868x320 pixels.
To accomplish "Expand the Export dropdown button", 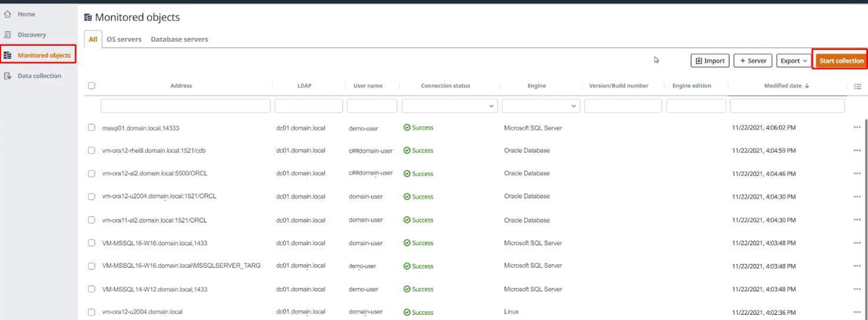I will pyautogui.click(x=793, y=61).
